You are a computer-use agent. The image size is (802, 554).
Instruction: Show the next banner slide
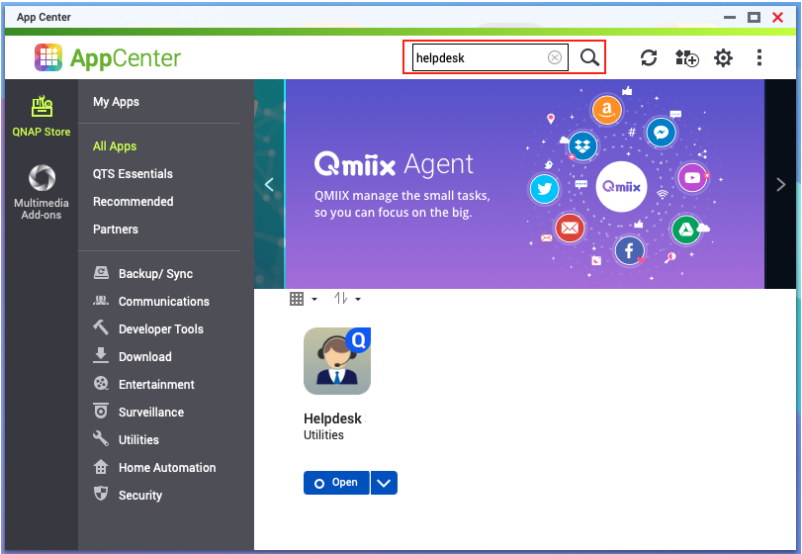(780, 185)
